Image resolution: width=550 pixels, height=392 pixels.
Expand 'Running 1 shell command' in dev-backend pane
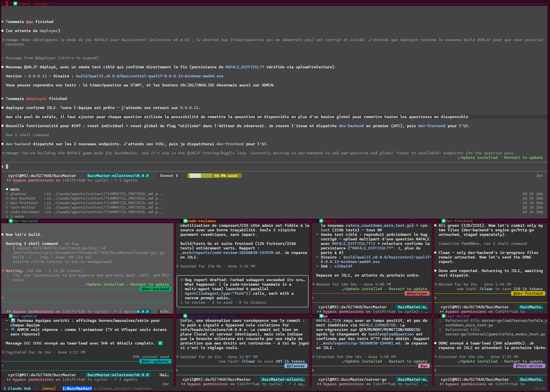pyautogui.click(x=32, y=244)
